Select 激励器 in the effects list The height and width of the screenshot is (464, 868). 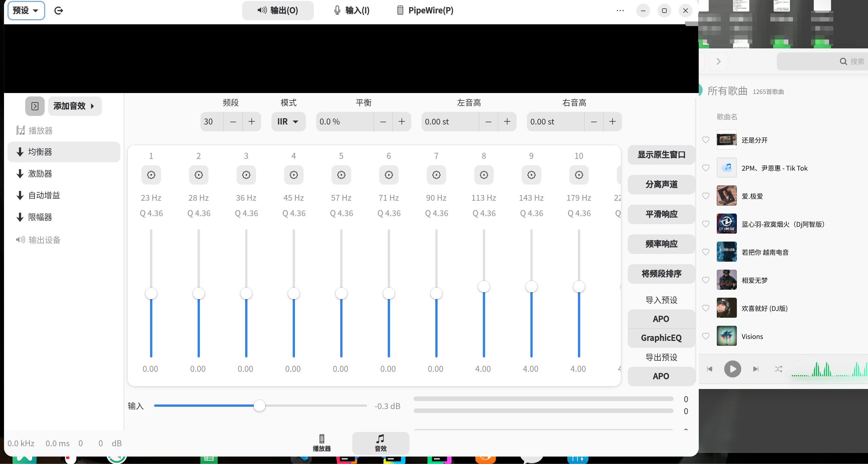64,173
